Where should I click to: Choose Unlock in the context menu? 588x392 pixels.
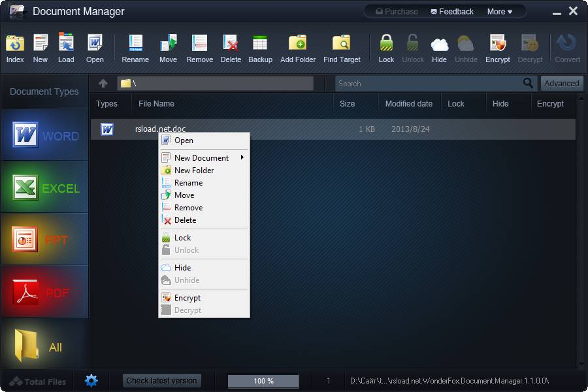[x=204, y=250]
